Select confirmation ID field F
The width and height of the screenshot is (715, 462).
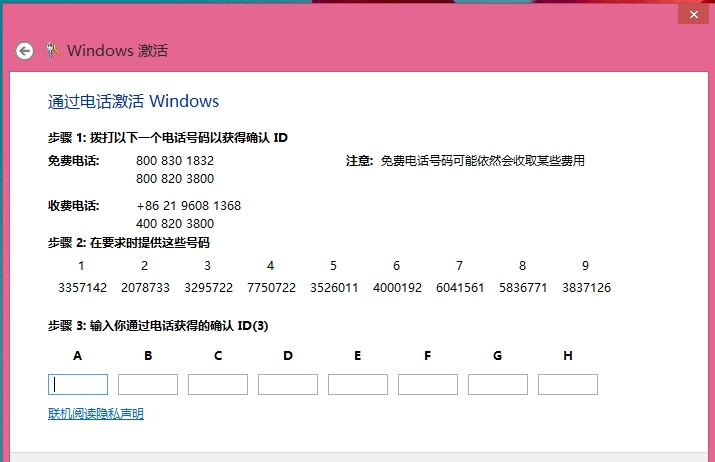click(428, 384)
